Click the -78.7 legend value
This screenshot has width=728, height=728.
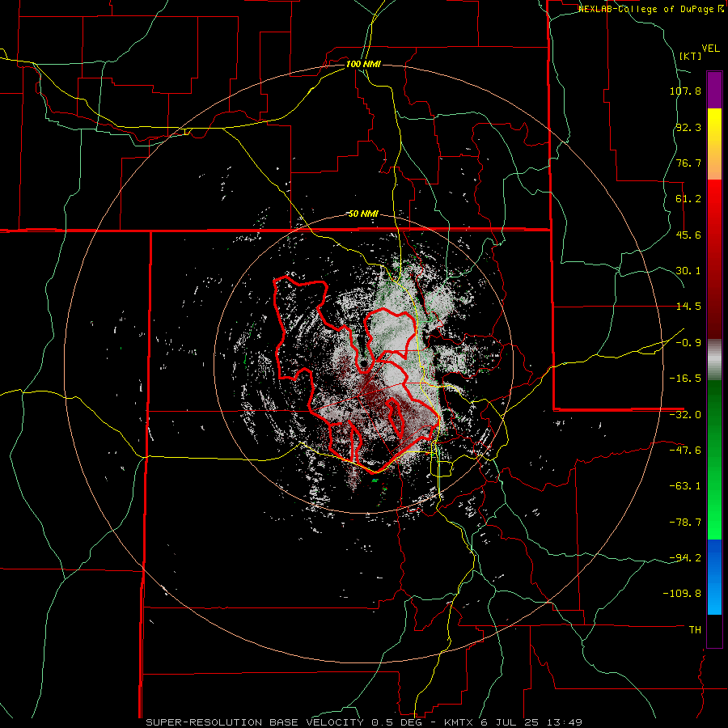685,523
